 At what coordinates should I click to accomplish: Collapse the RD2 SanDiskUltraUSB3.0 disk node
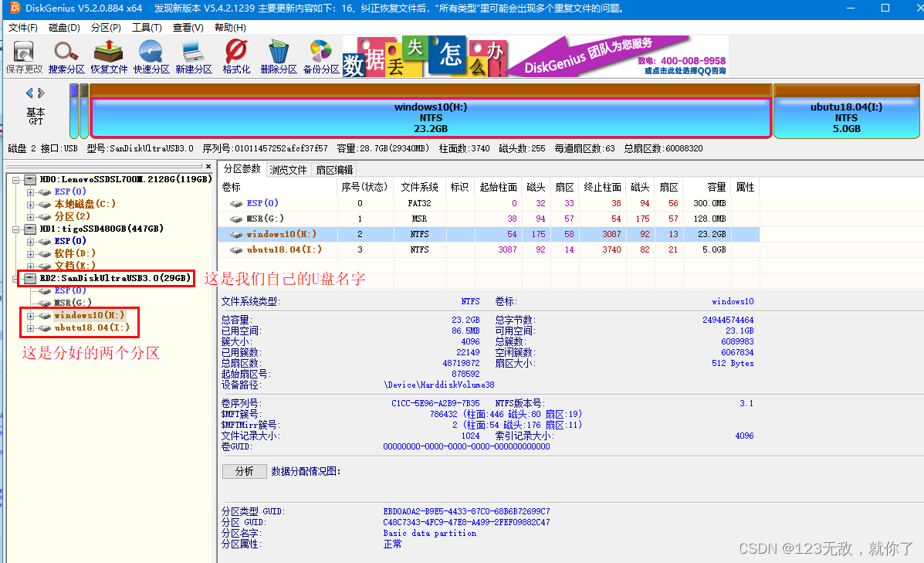tap(16, 279)
